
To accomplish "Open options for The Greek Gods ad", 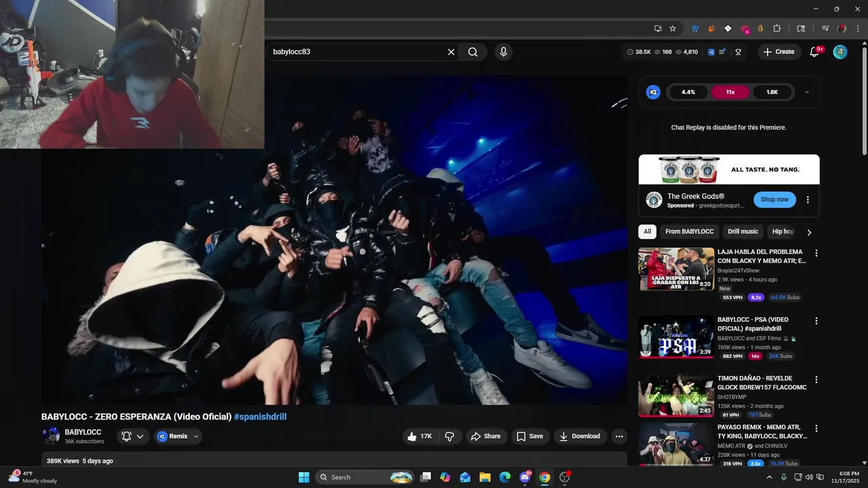I will 808,200.
